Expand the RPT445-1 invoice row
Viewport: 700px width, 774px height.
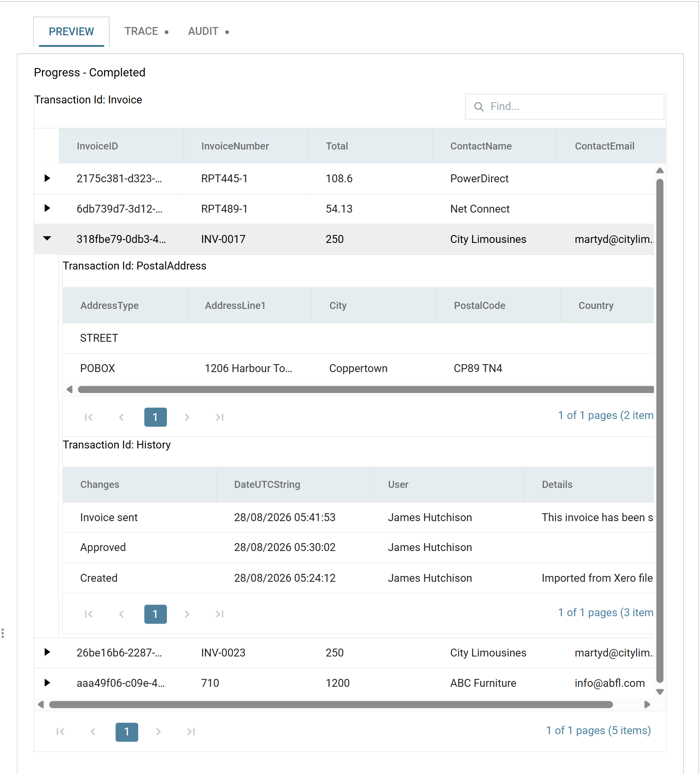(47, 179)
